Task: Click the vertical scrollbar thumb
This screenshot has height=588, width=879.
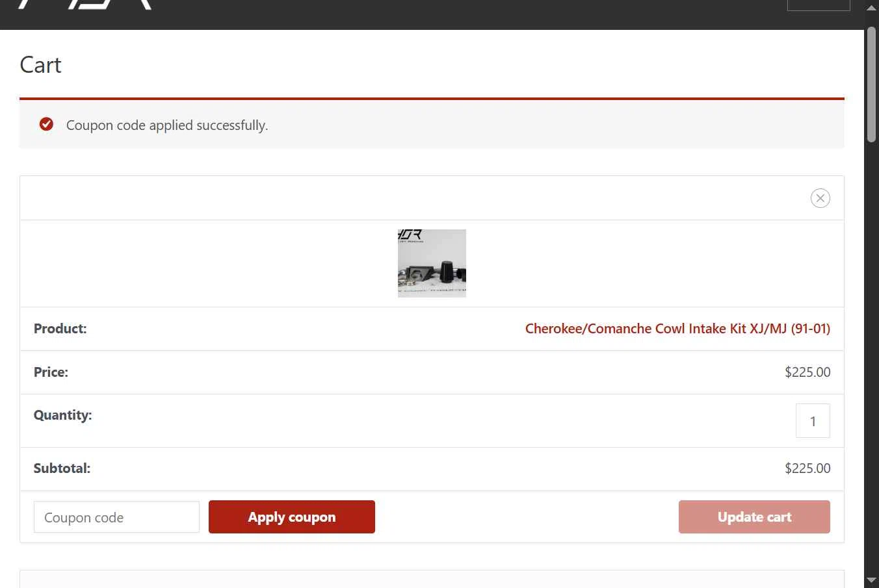Action: tap(871, 84)
